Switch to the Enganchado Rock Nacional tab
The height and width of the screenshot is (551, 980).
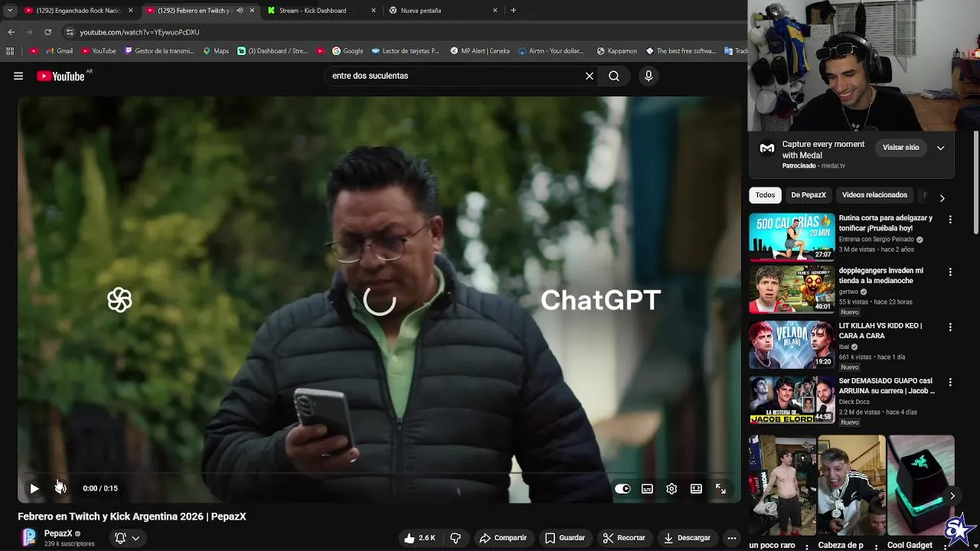coord(78,11)
